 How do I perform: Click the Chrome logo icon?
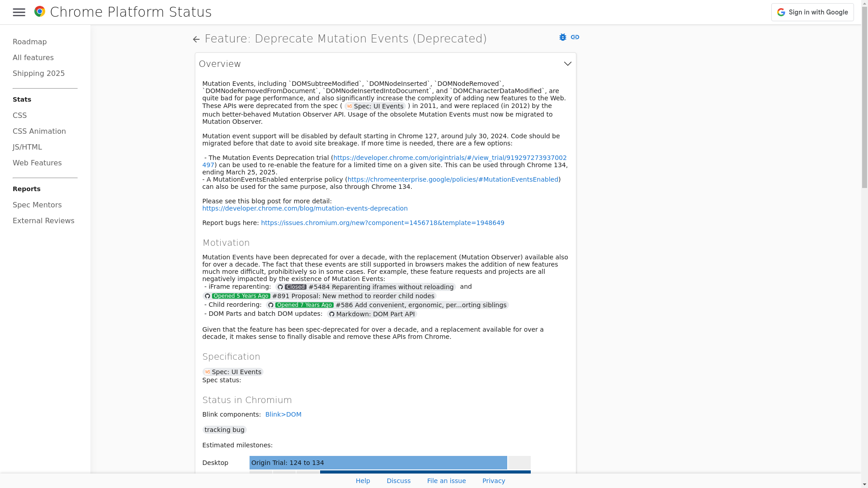40,12
